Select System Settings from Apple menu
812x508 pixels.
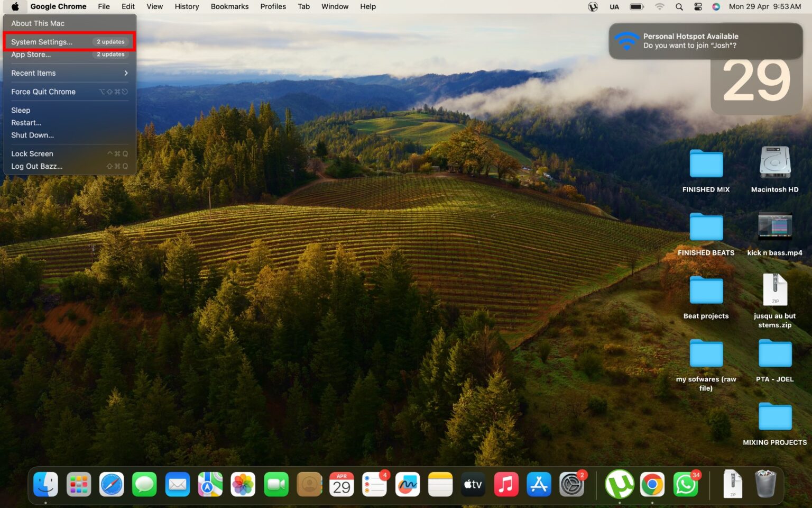pyautogui.click(x=42, y=42)
